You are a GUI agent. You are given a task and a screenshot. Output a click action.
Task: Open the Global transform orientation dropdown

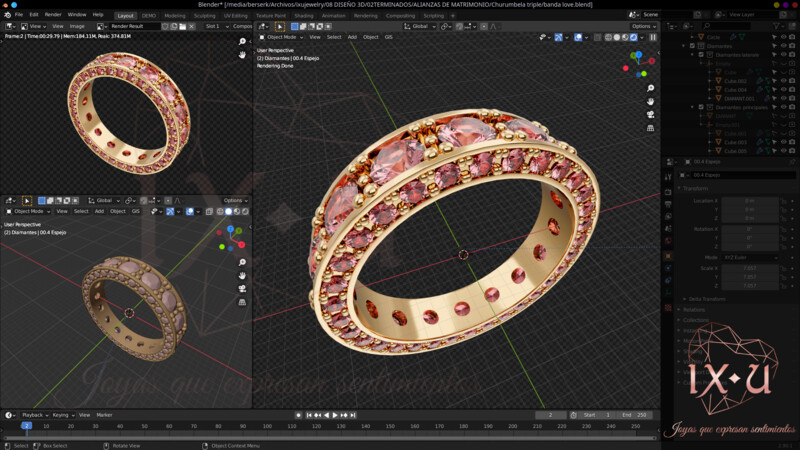[421, 26]
